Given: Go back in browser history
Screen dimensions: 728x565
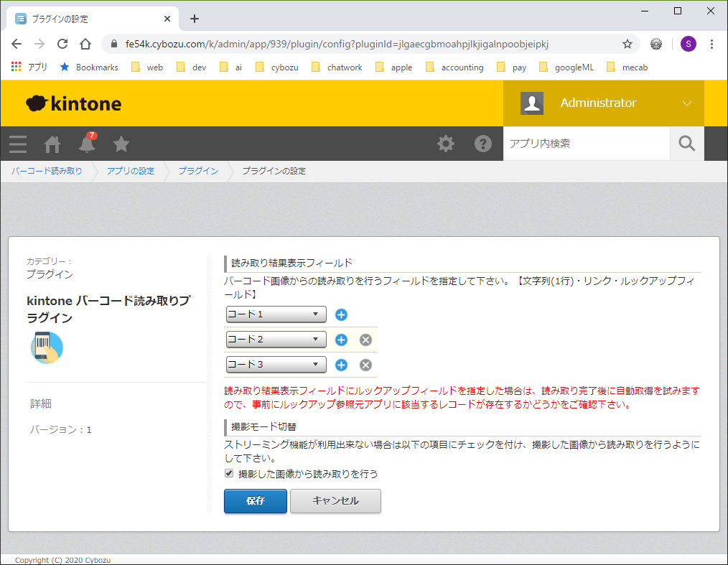Looking at the screenshot, I should point(17,44).
